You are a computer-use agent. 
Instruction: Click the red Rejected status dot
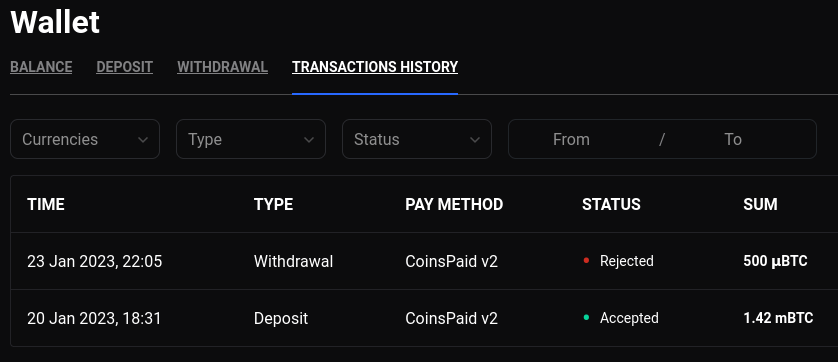pos(586,261)
